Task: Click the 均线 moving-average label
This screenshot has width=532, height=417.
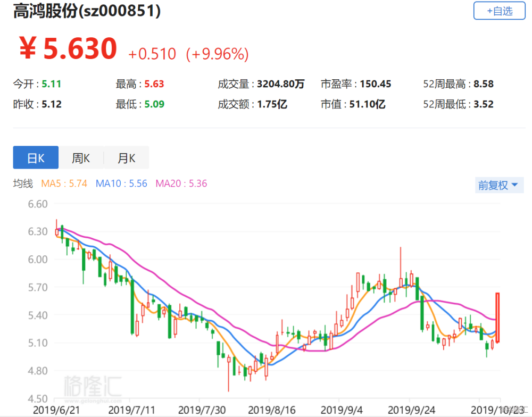Action: 23,184
